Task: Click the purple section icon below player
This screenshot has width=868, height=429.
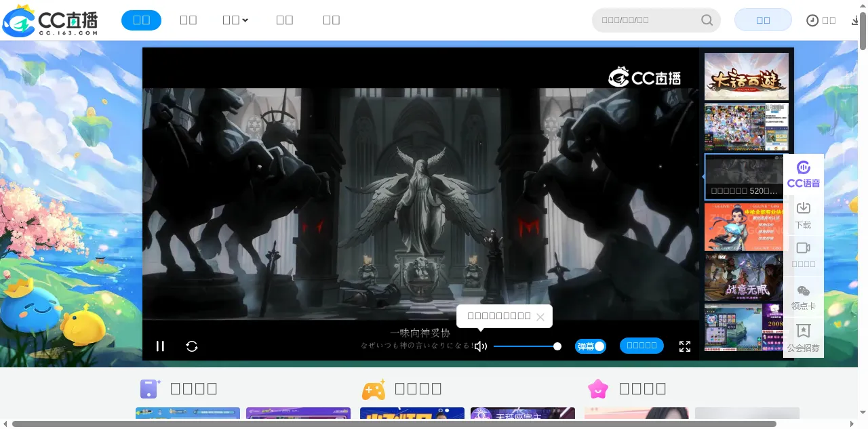Action: (150, 388)
